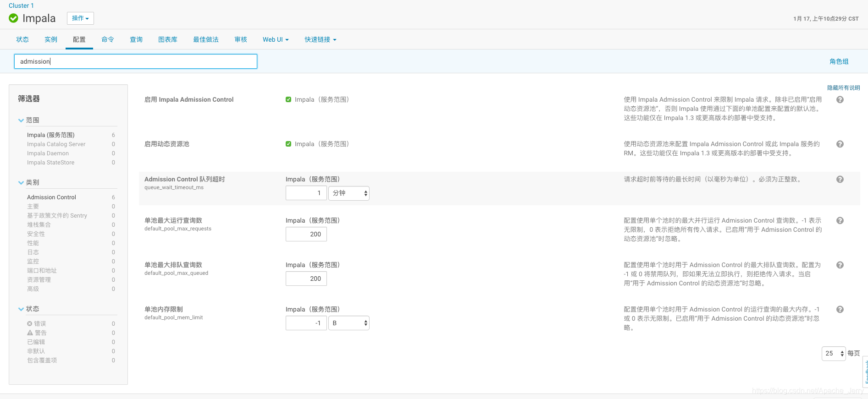Filter by 包含覆盖项 status
This screenshot has width=868, height=399.
(x=42, y=360)
